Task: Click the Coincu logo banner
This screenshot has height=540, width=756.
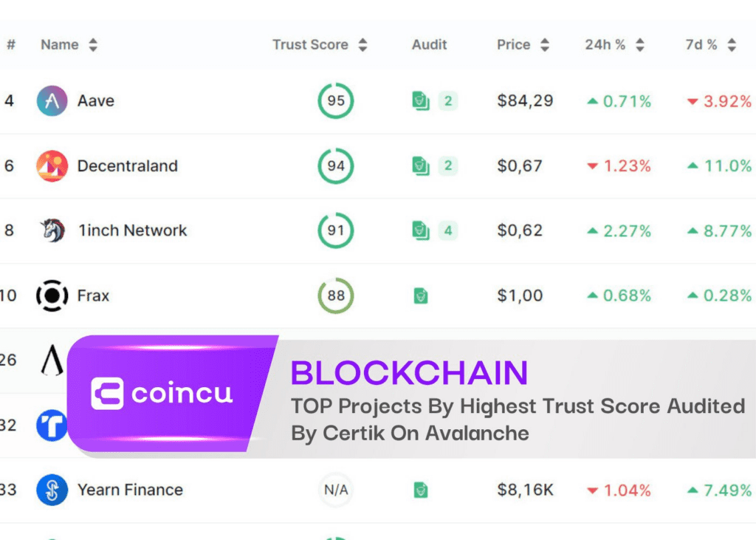Action: tap(162, 393)
